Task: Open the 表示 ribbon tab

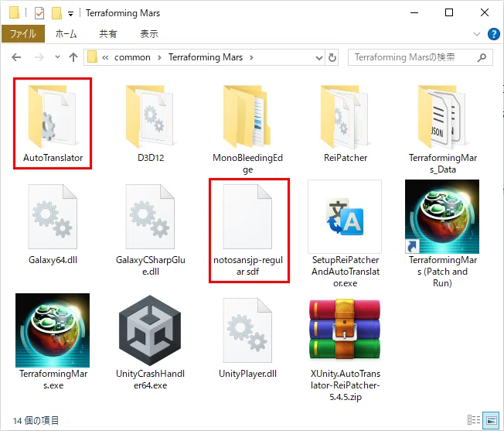Action: tap(149, 34)
